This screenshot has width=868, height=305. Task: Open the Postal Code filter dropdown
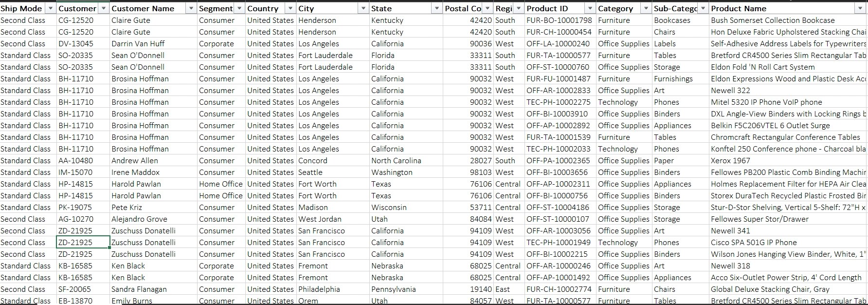(487, 9)
